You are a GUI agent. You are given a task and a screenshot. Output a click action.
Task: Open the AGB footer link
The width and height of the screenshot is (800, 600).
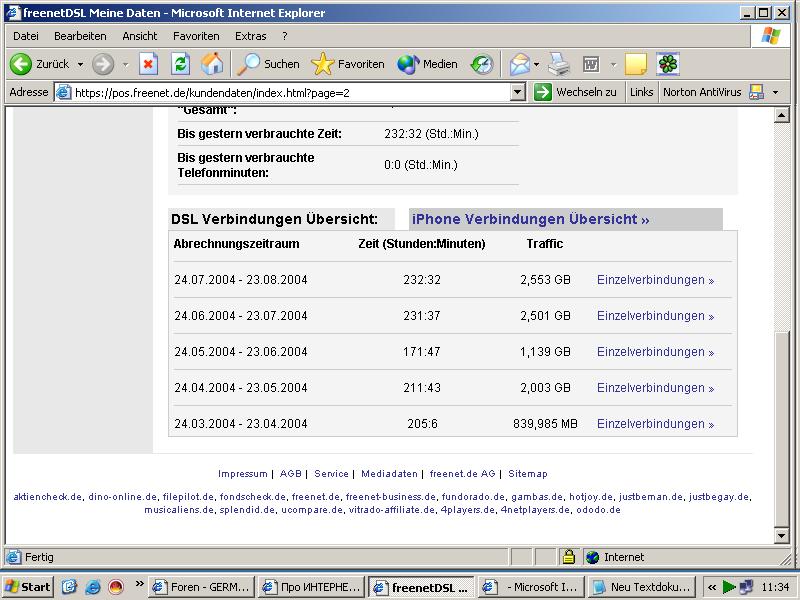click(x=290, y=473)
